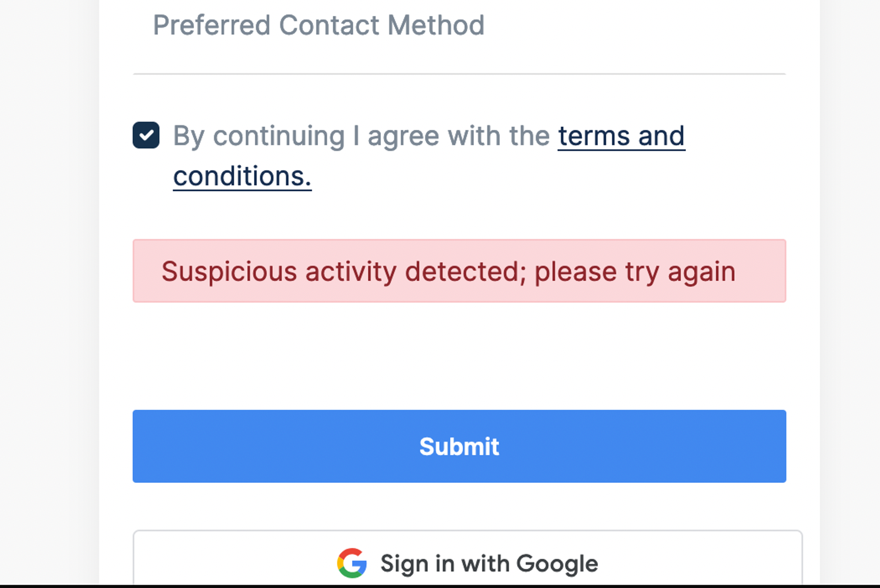Toggle agreement via 'By continuing I agree' label
This screenshot has height=588, width=880.
[x=361, y=135]
